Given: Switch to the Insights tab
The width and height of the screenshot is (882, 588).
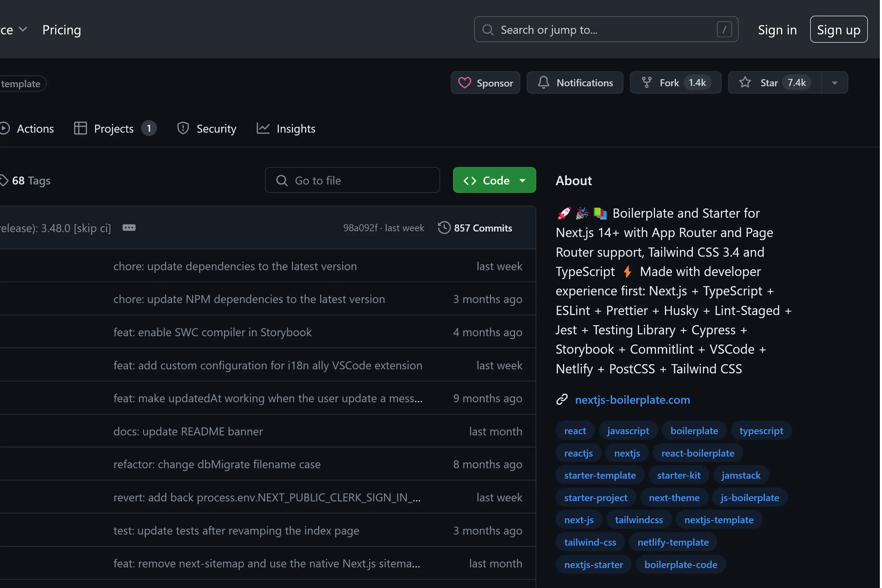Looking at the screenshot, I should (x=286, y=128).
